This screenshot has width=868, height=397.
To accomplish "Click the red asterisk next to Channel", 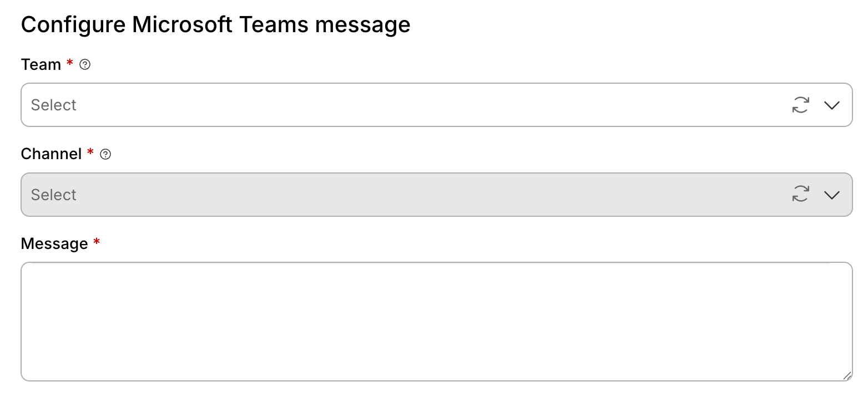I will pyautogui.click(x=90, y=153).
